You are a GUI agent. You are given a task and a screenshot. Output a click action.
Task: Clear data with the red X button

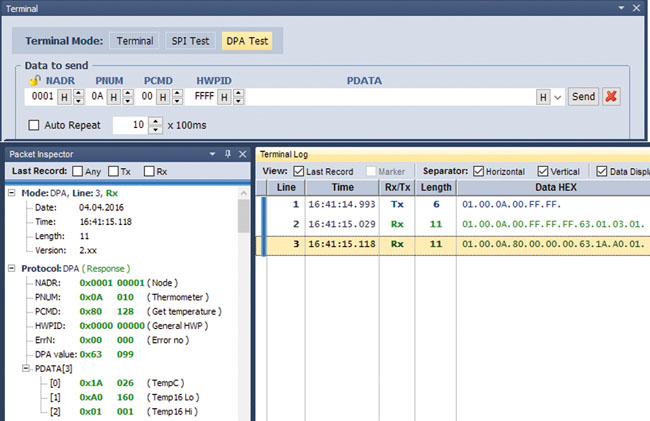pyautogui.click(x=611, y=97)
